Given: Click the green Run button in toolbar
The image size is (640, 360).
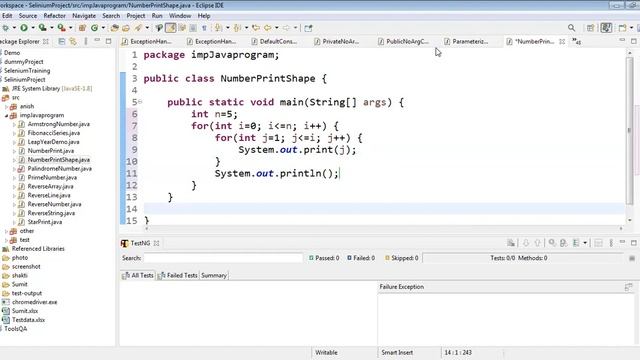Looking at the screenshot, I should tap(24, 28).
